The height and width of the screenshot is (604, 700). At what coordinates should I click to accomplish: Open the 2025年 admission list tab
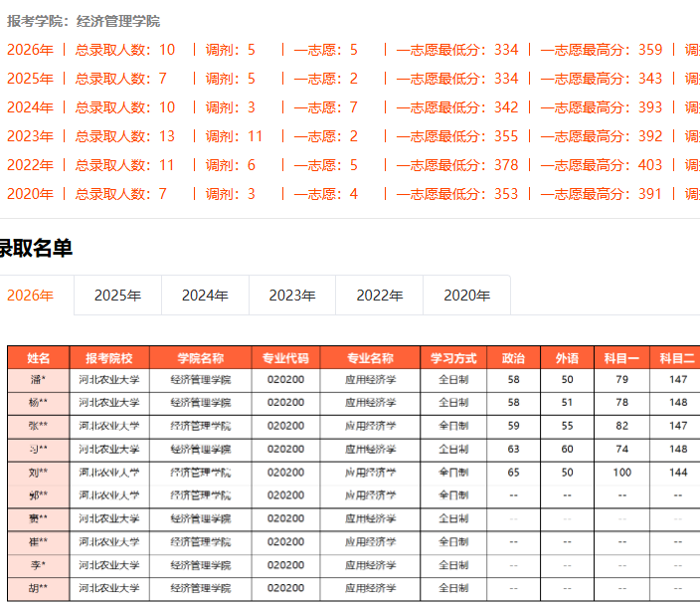(118, 296)
